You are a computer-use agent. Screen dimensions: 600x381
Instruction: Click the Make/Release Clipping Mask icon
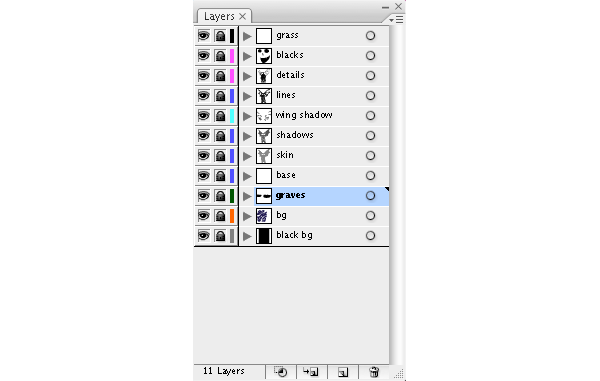(280, 372)
